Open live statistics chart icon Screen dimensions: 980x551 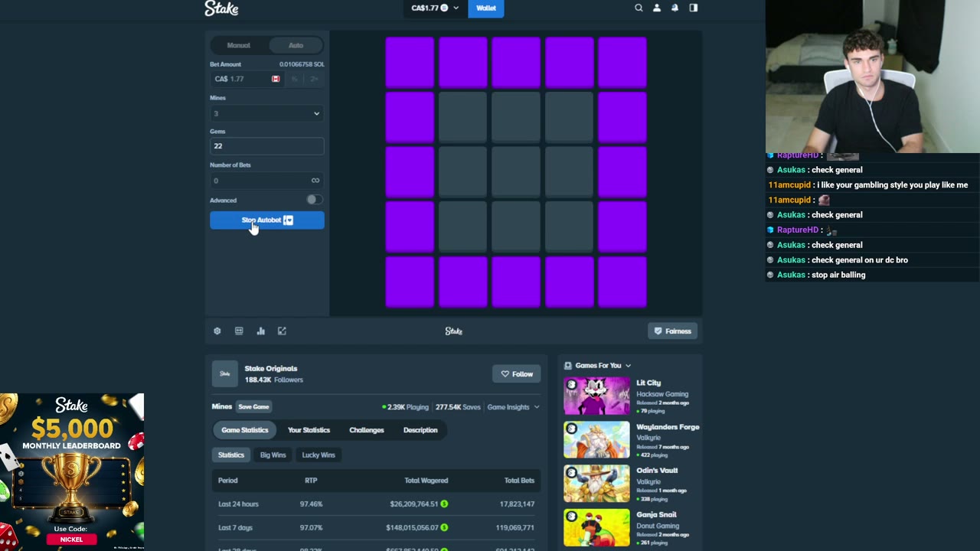(260, 331)
